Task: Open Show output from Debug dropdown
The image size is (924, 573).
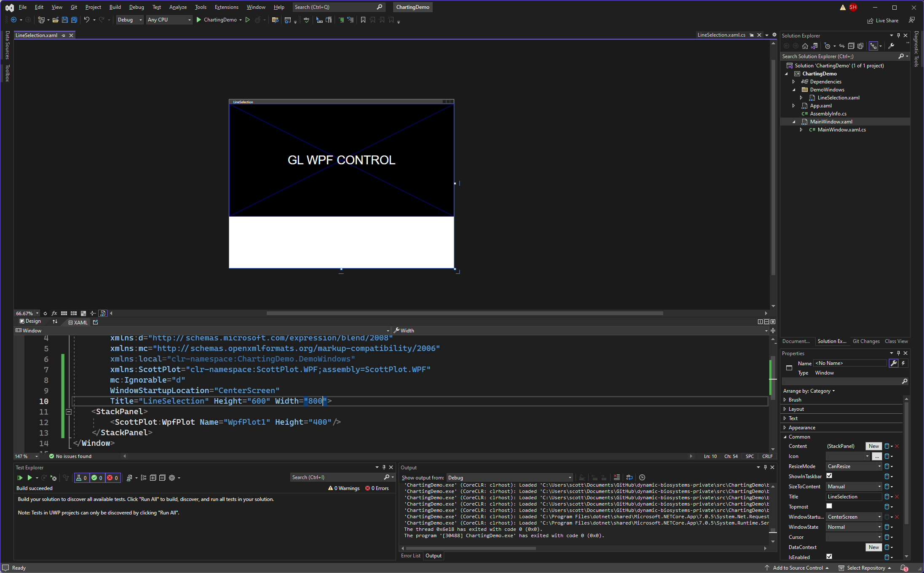Action: (510, 478)
